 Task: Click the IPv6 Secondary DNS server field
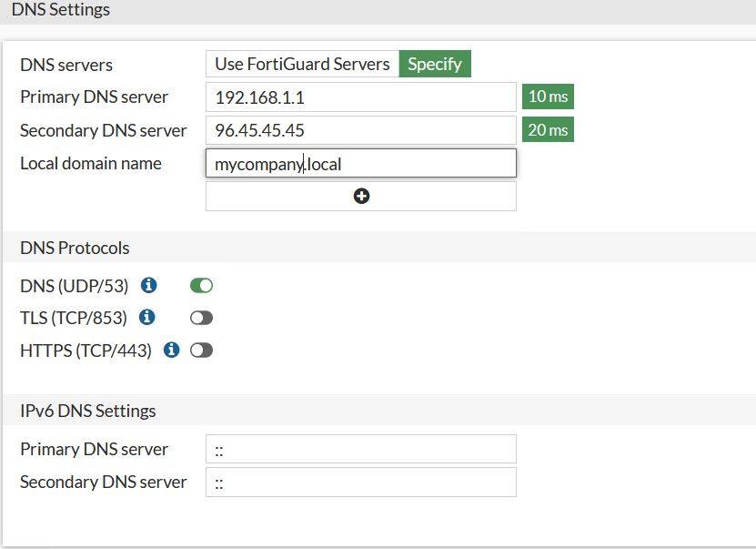click(360, 482)
